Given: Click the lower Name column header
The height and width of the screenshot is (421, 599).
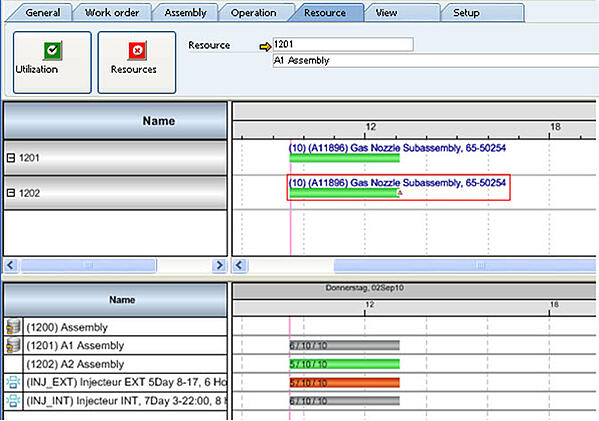Looking at the screenshot, I should tap(115, 300).
